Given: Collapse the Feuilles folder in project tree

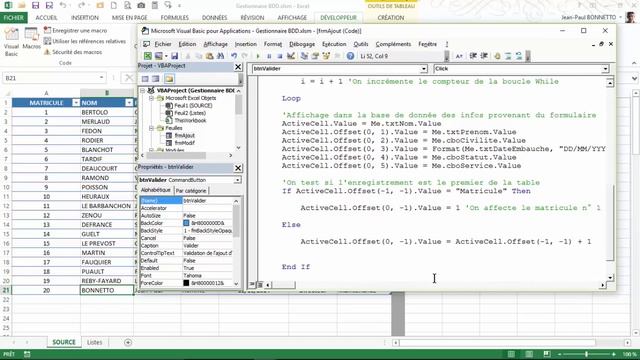Looking at the screenshot, I should click(151, 128).
